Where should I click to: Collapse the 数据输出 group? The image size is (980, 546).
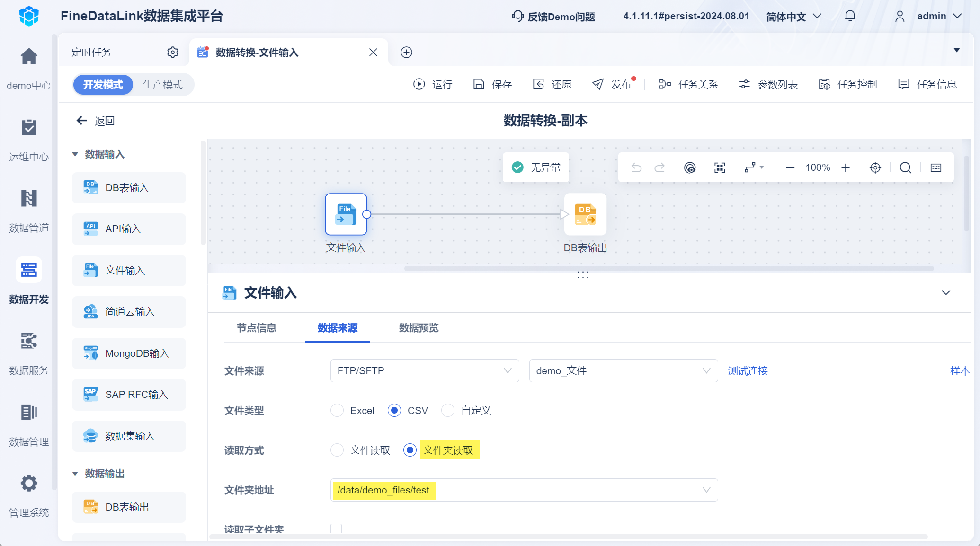pos(75,474)
